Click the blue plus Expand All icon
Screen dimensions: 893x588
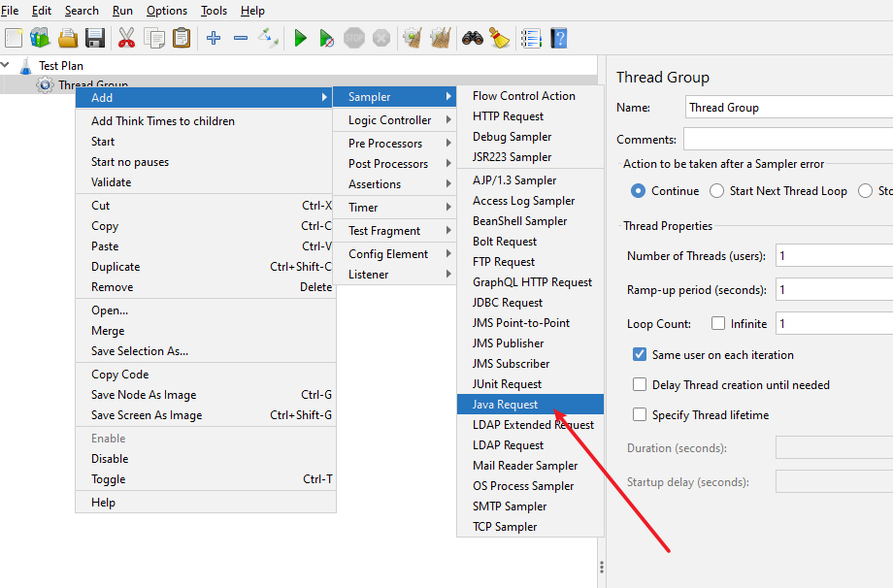point(214,38)
